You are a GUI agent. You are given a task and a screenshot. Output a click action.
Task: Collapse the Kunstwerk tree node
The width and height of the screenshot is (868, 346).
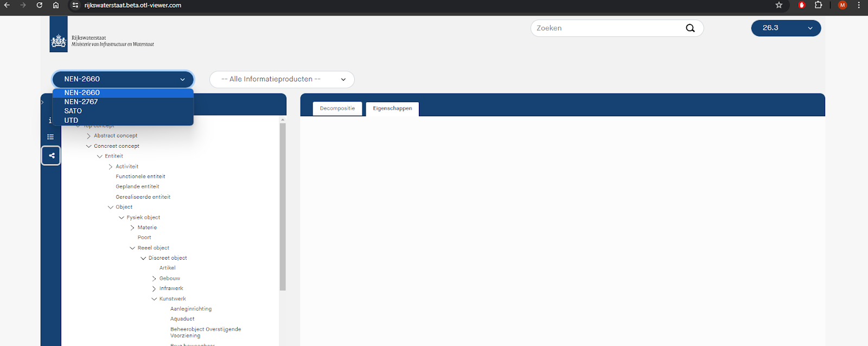pyautogui.click(x=154, y=299)
